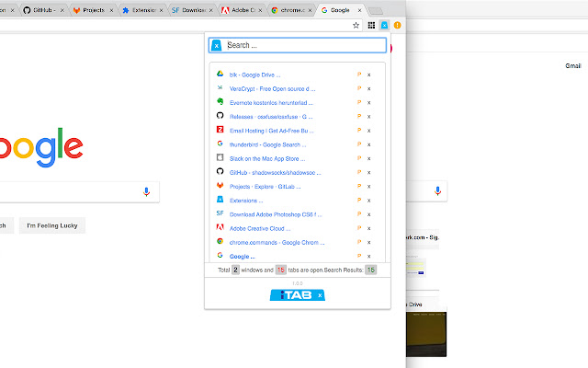Switch to bold Google entry in list

point(242,256)
